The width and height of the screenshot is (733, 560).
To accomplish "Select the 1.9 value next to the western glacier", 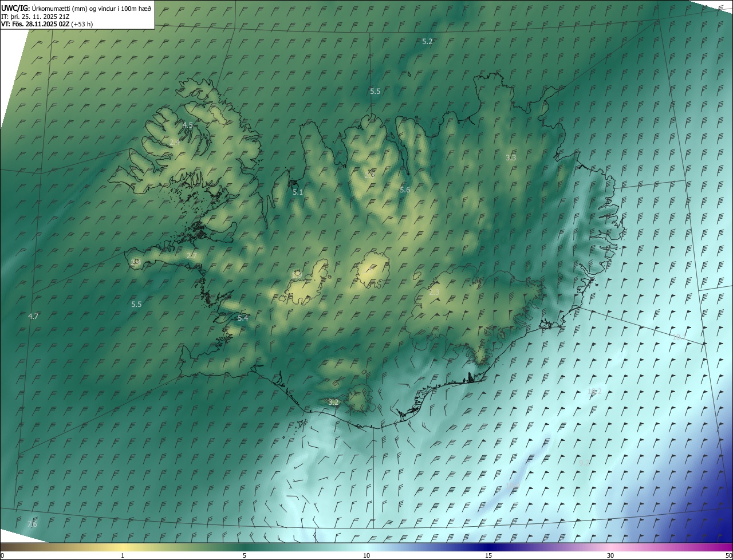I will pyautogui.click(x=297, y=274).
